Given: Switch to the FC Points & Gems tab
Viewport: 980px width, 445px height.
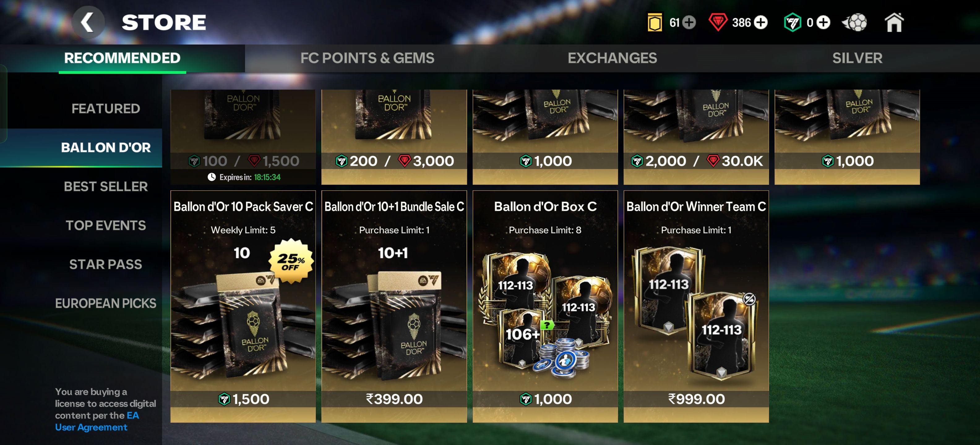Looking at the screenshot, I should tap(367, 58).
